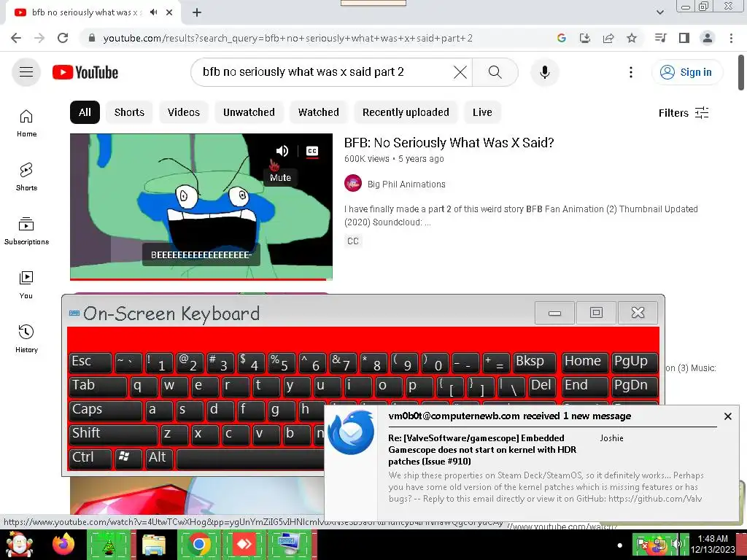The image size is (747, 560).
Task: Select the All filter chip
Action: (x=85, y=112)
